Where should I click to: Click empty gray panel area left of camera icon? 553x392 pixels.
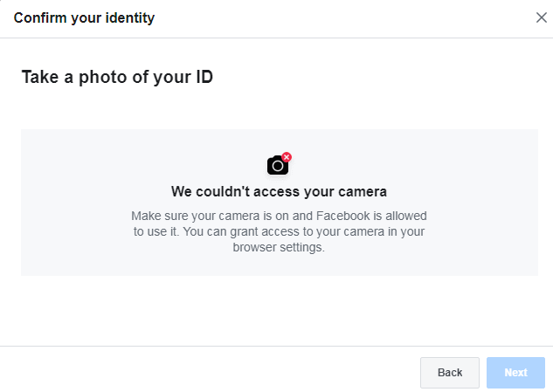click(x=141, y=165)
